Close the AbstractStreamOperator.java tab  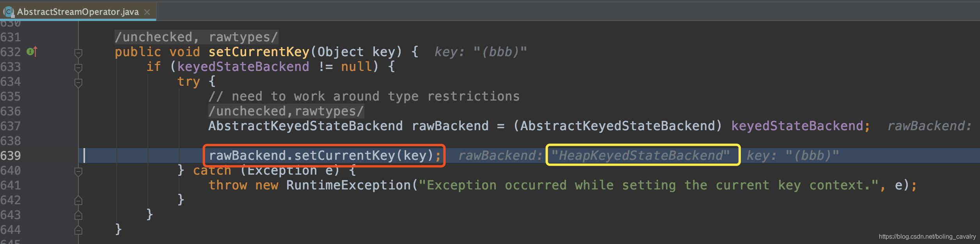[147, 12]
